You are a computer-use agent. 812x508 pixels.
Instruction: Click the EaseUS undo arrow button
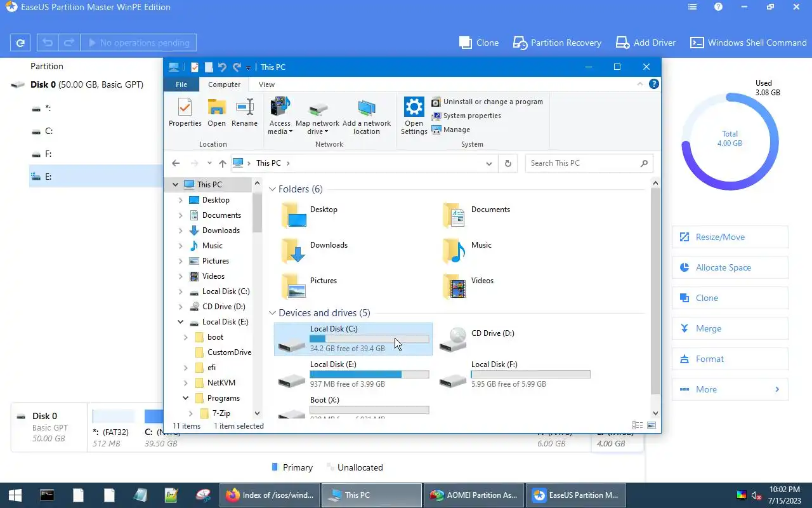(47, 43)
